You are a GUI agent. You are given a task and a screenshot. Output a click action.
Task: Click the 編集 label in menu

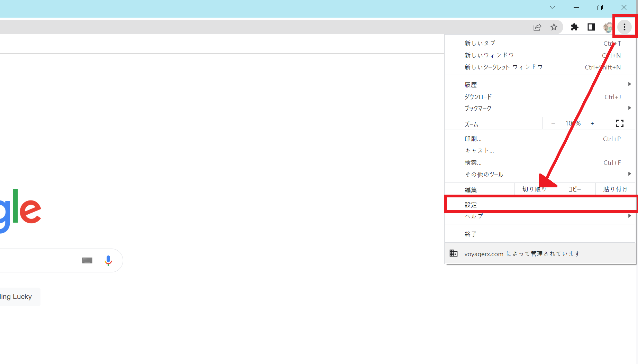(471, 190)
